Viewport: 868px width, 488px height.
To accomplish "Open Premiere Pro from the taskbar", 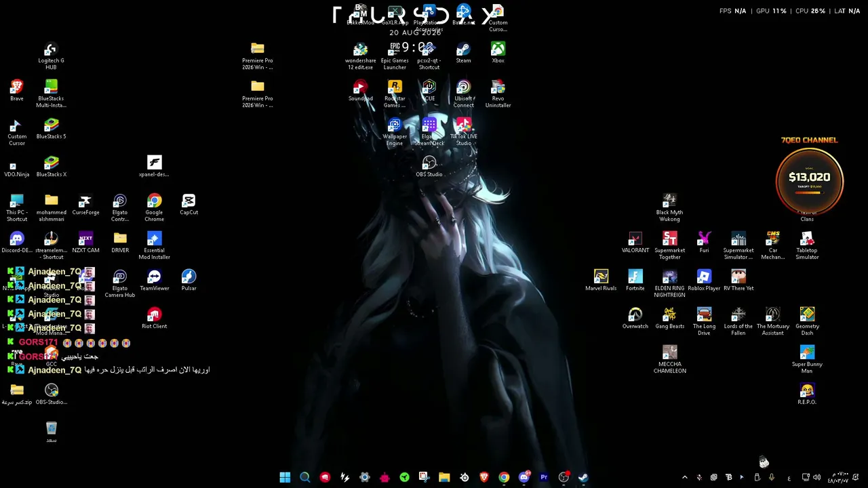I will tap(544, 477).
